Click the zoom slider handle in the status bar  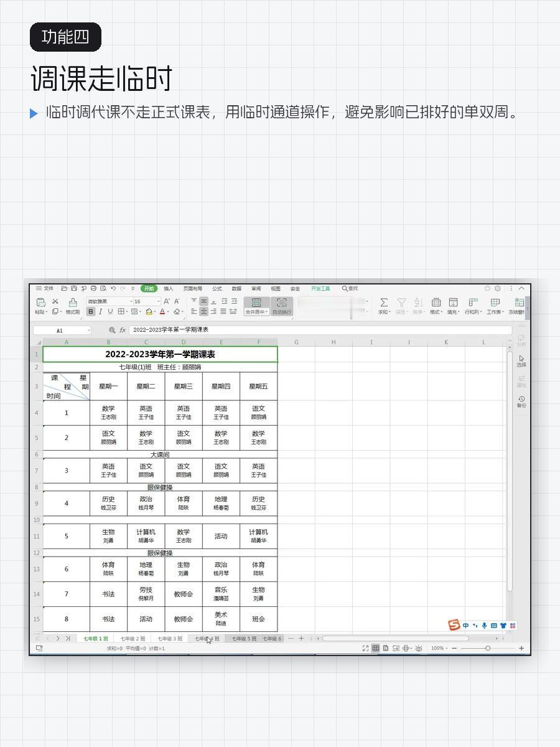click(x=487, y=648)
